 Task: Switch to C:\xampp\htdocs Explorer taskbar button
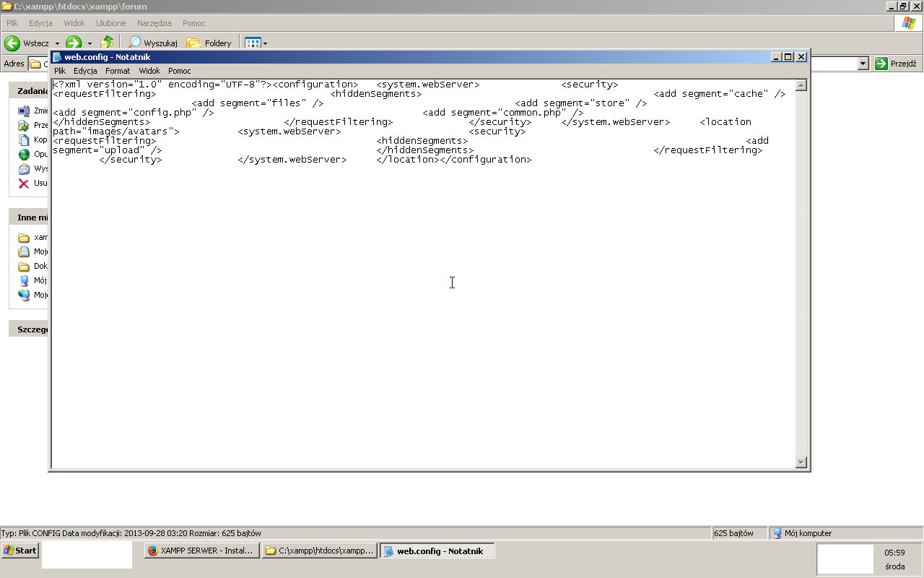[x=319, y=551]
